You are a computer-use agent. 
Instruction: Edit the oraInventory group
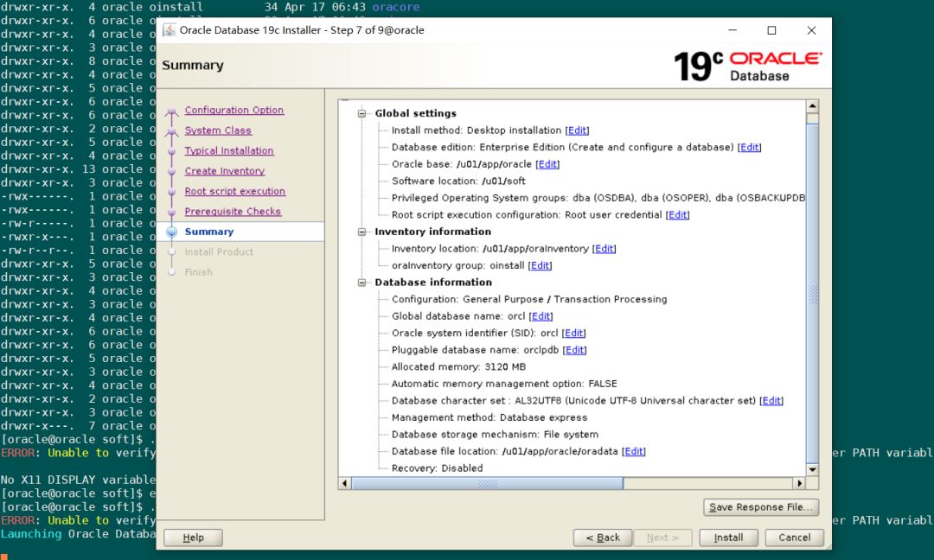tap(541, 265)
